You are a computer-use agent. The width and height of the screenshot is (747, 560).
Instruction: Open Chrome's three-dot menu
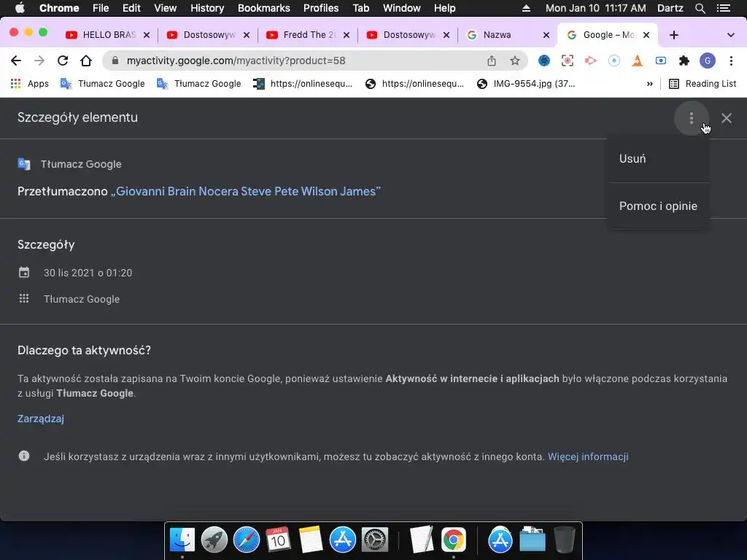pyautogui.click(x=731, y=61)
